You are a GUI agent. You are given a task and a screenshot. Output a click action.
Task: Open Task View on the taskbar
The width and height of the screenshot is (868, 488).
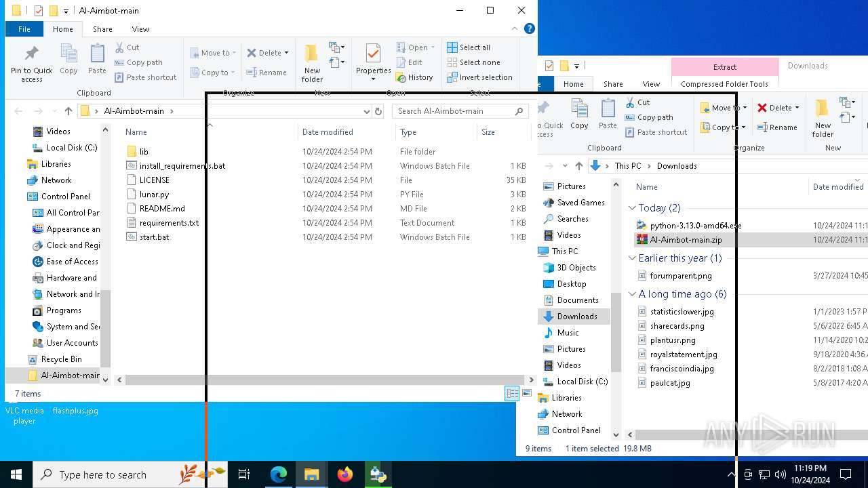(x=244, y=474)
